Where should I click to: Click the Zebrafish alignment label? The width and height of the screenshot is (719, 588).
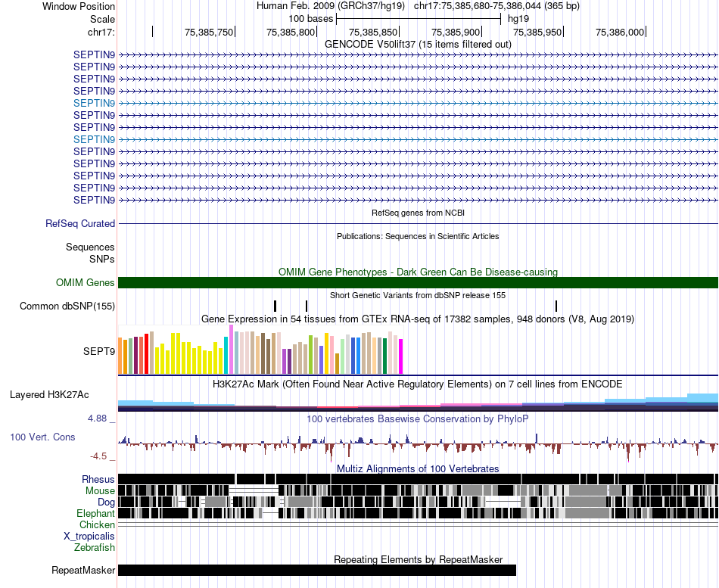[95, 547]
